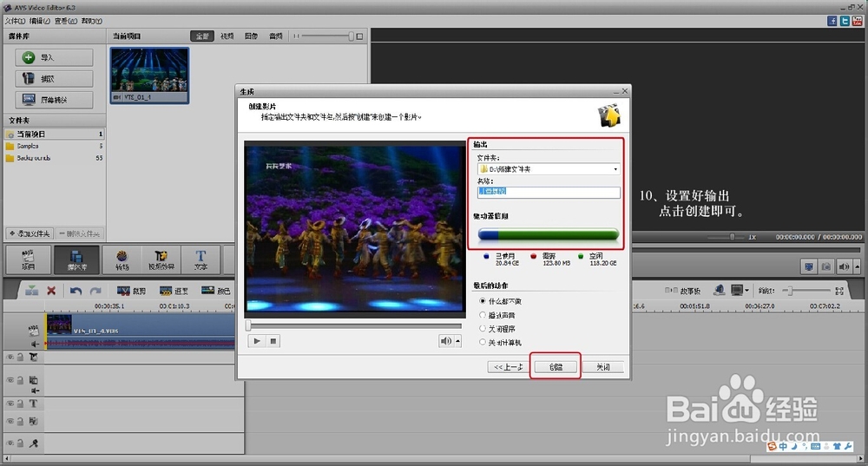Click the Screen Capture monitor button

[54, 100]
